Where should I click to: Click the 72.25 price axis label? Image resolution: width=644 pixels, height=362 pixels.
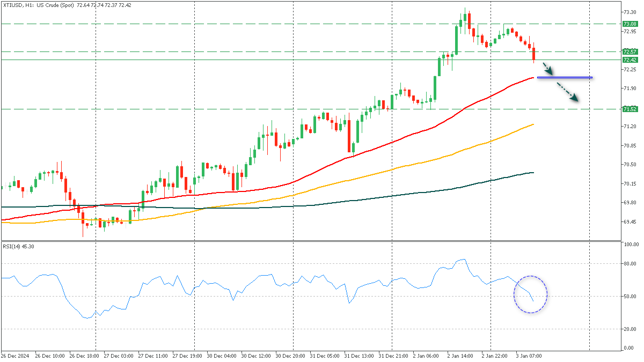point(630,69)
